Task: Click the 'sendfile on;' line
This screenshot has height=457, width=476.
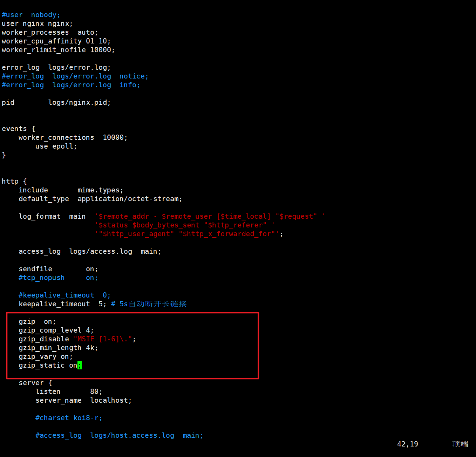Action: [x=58, y=269]
